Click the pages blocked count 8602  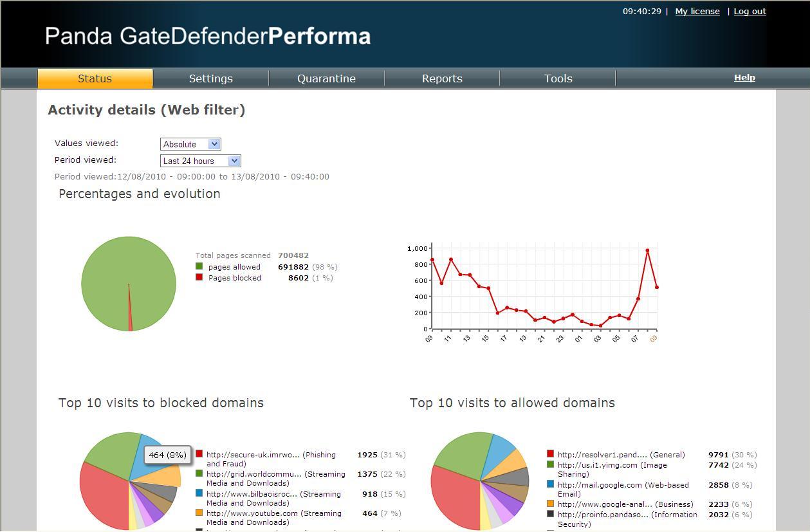click(x=299, y=278)
